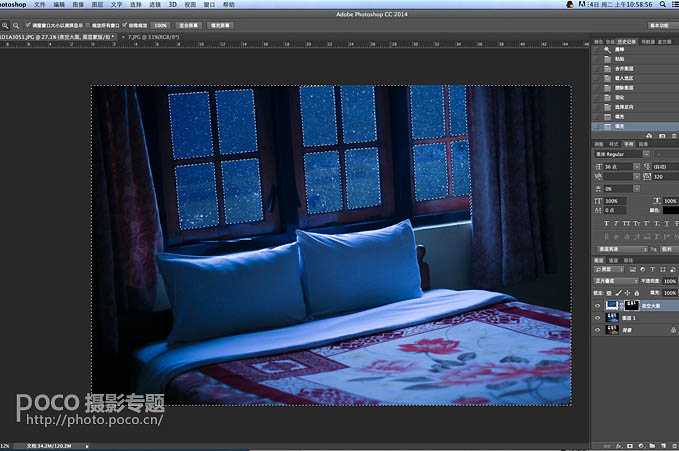Open the kerning dropdown arrow

637,177
